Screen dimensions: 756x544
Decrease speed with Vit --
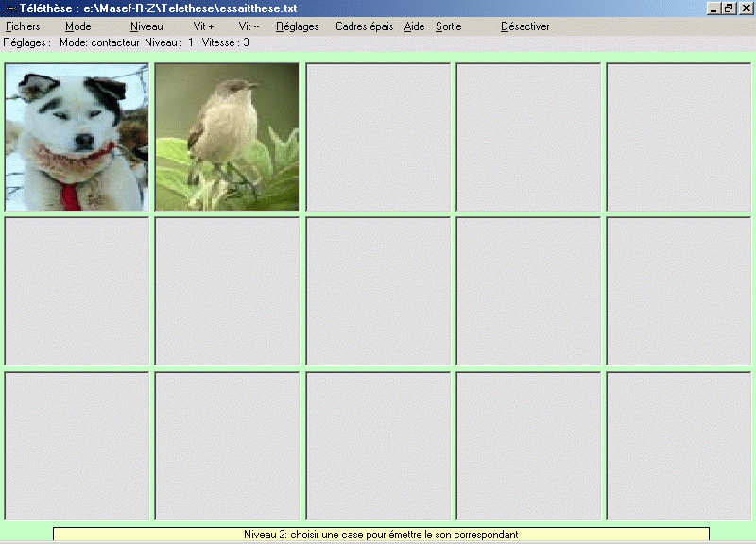pos(249,26)
